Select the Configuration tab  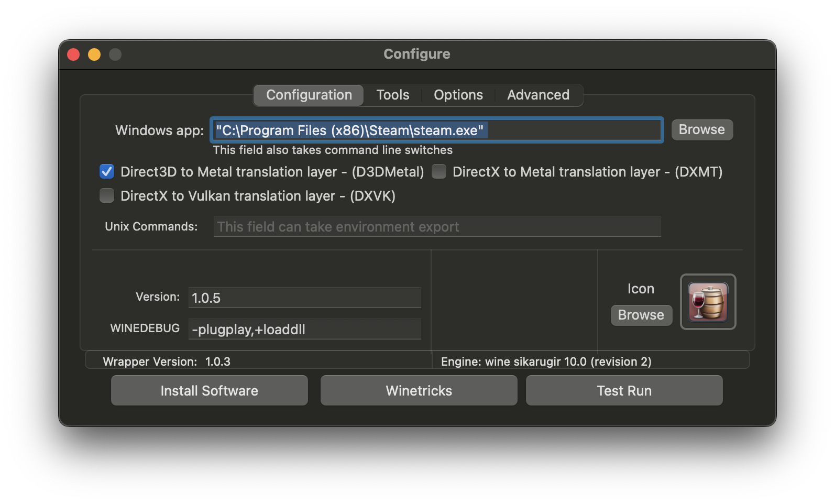pos(309,95)
